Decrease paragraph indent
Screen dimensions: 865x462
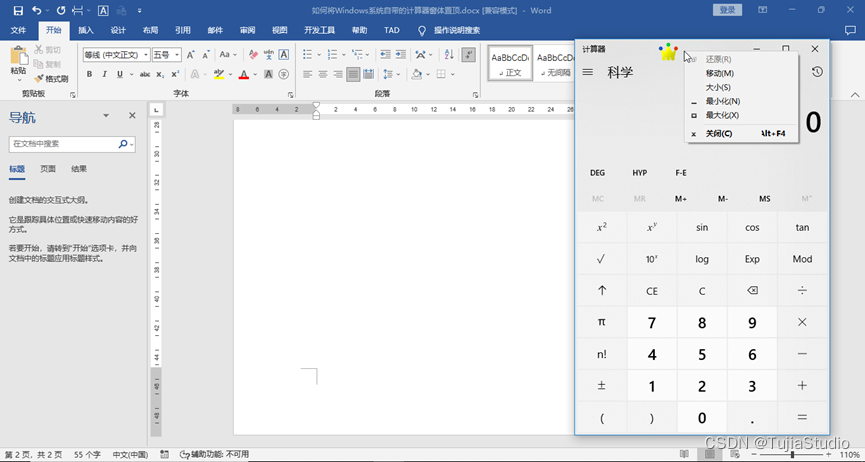point(386,55)
